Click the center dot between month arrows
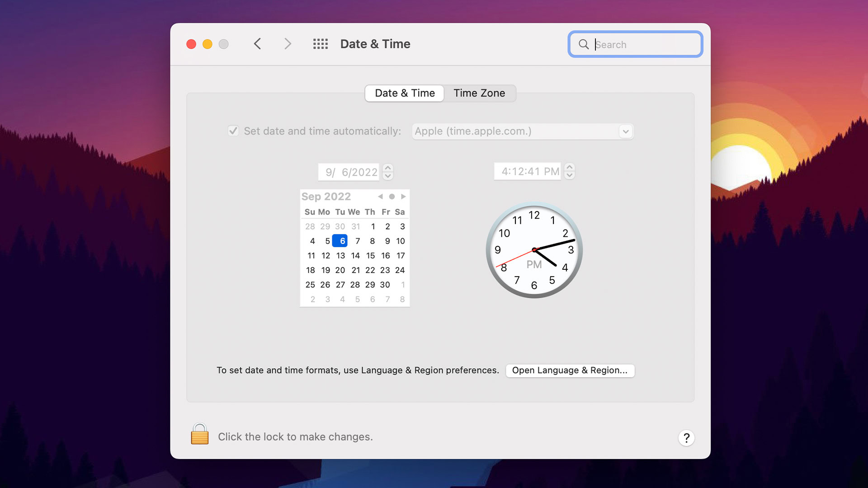The image size is (868, 488). click(x=391, y=196)
